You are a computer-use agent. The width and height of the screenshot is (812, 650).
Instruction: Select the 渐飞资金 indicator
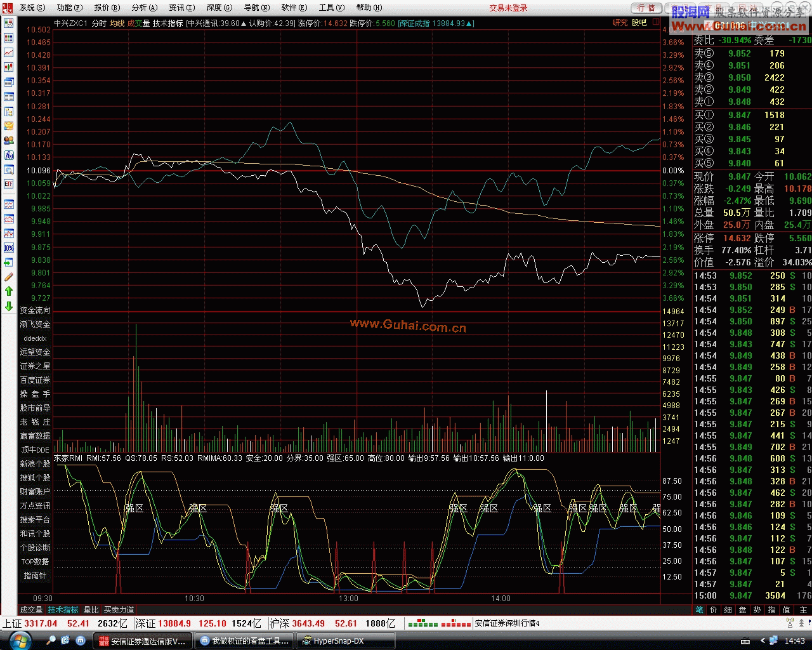coord(35,324)
